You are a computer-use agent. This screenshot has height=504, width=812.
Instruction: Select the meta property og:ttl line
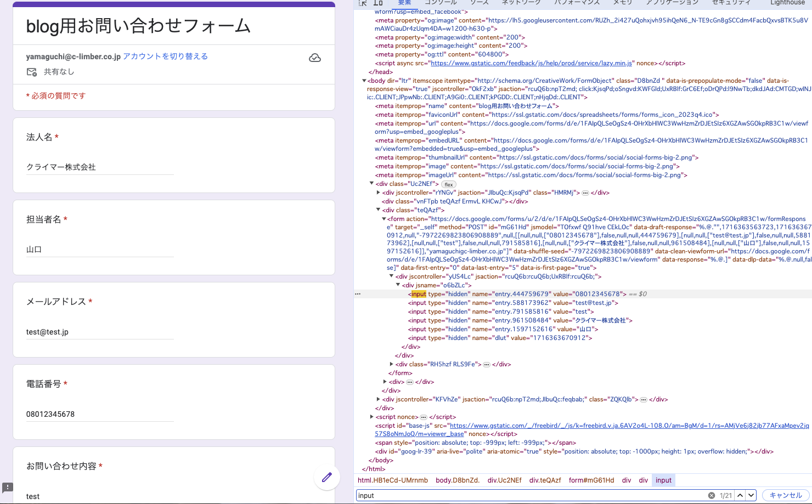tap(442, 54)
